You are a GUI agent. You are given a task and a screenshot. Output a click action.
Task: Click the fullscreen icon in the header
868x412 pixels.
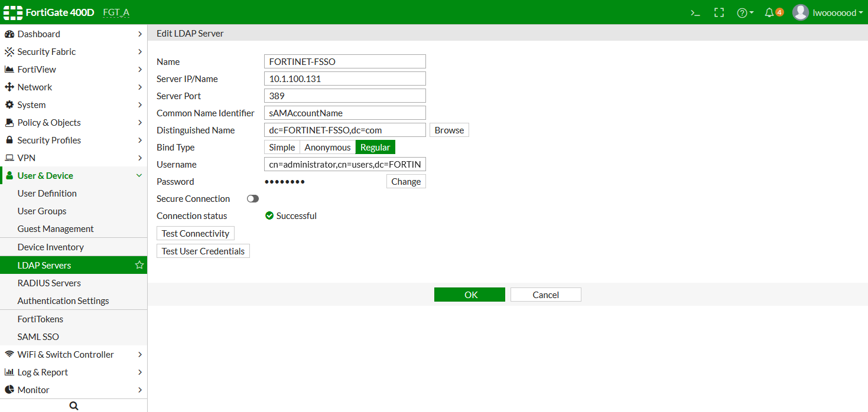(719, 12)
